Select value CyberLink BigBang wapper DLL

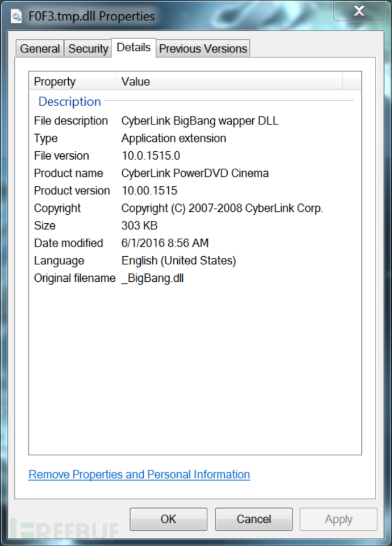[200, 121]
